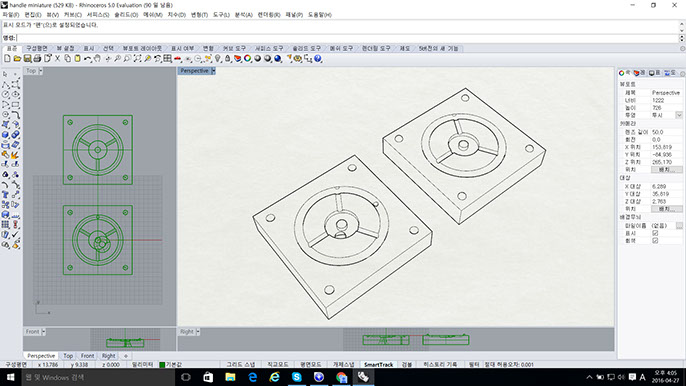This screenshot has height=386, width=686.
Task: Open the Top viewport title dropdown arrow
Action: 41,71
